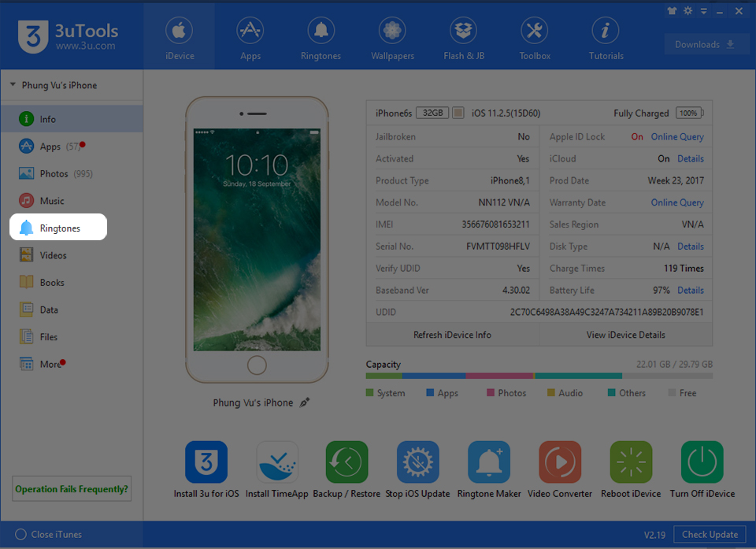The width and height of the screenshot is (756, 549).
Task: Open Ringtone Maker tool
Action: (x=489, y=469)
